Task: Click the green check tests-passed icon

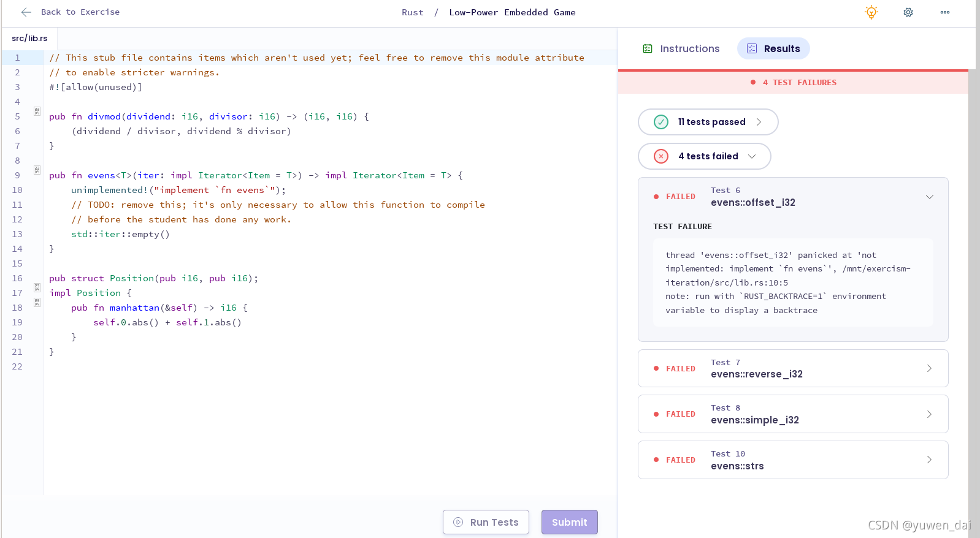Action: click(661, 122)
